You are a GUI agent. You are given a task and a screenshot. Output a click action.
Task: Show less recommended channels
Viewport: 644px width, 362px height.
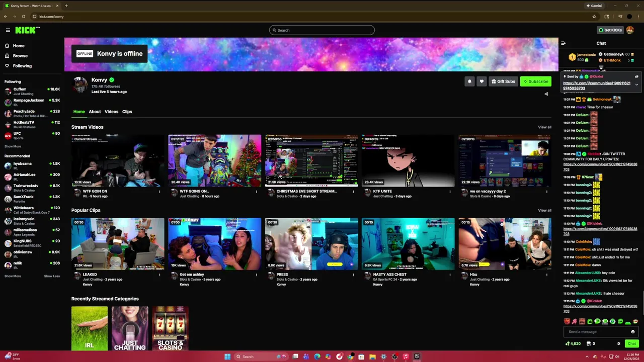52,276
